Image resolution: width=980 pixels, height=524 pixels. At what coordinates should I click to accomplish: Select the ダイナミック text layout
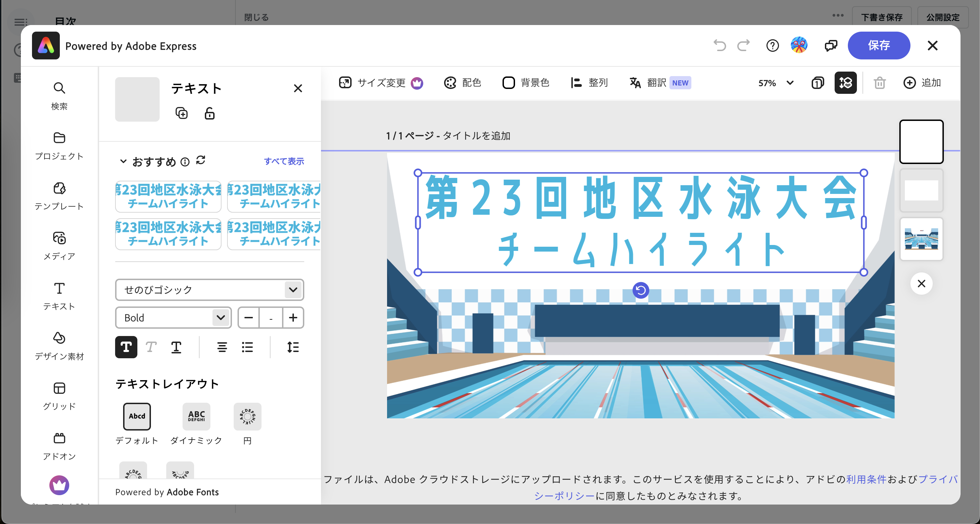(196, 424)
